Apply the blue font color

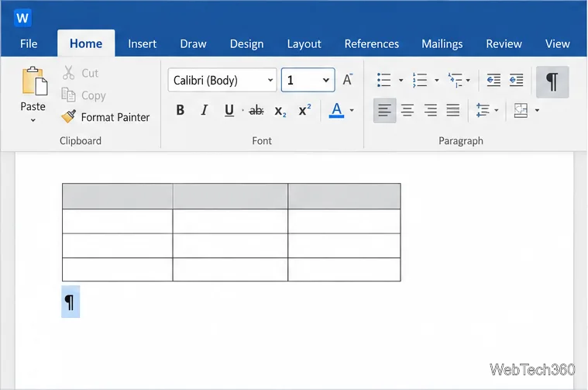pyautogui.click(x=336, y=110)
